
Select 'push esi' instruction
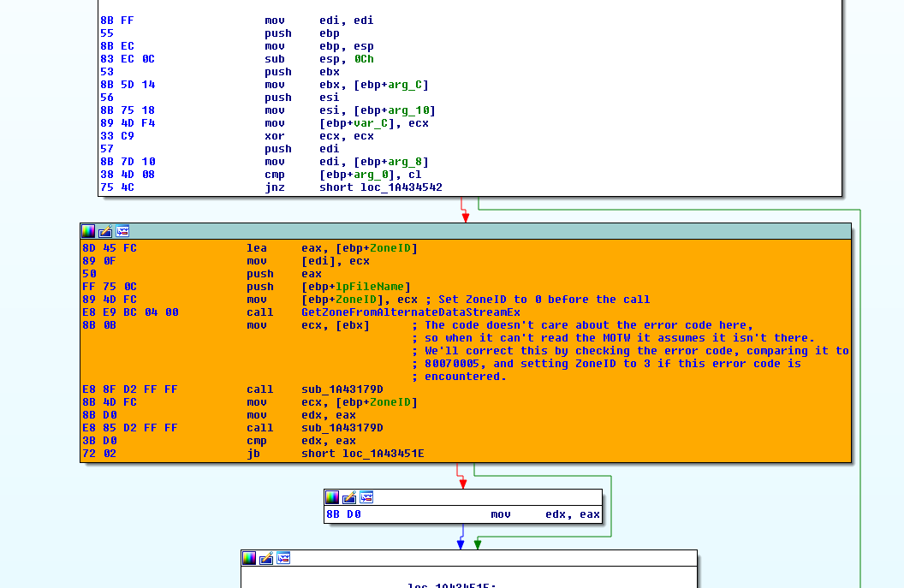click(x=302, y=98)
